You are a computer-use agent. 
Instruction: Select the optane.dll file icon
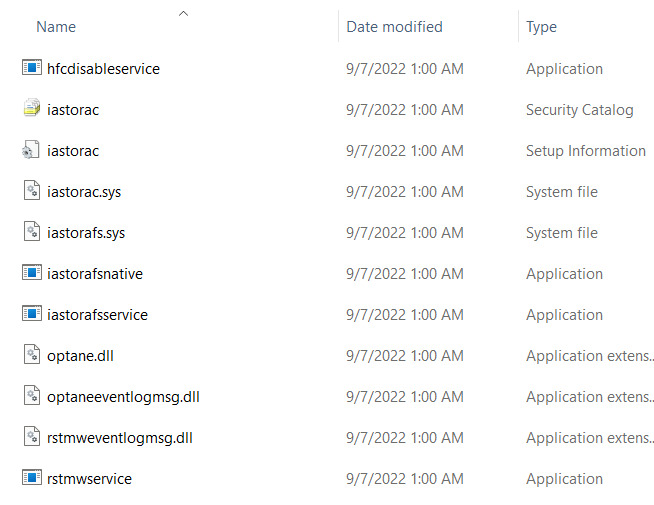coord(31,355)
